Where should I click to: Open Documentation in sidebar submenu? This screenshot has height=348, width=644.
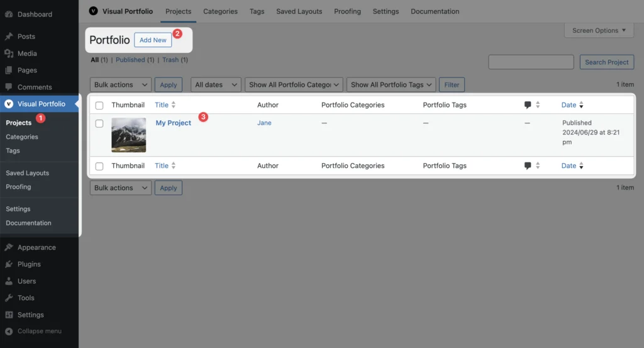pyautogui.click(x=28, y=223)
